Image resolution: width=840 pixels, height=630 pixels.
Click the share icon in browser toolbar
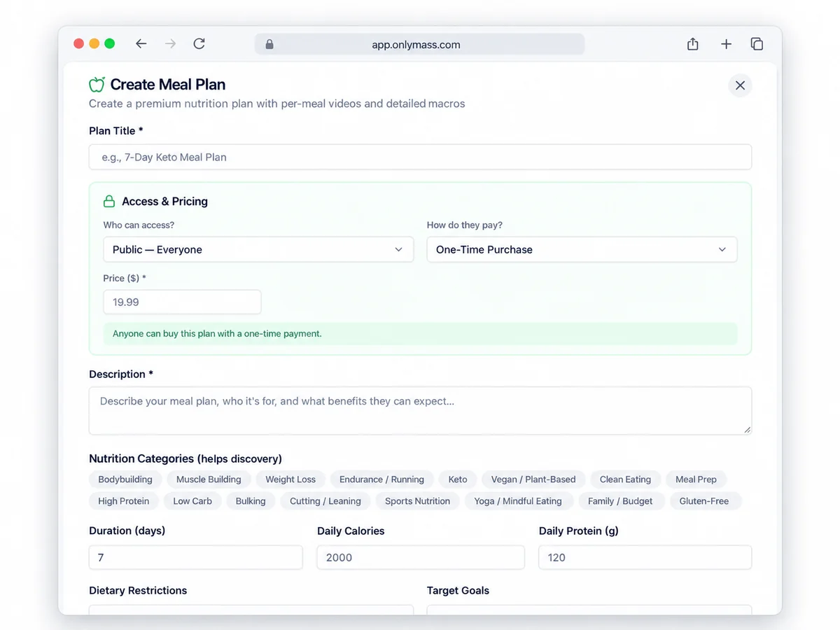(692, 44)
